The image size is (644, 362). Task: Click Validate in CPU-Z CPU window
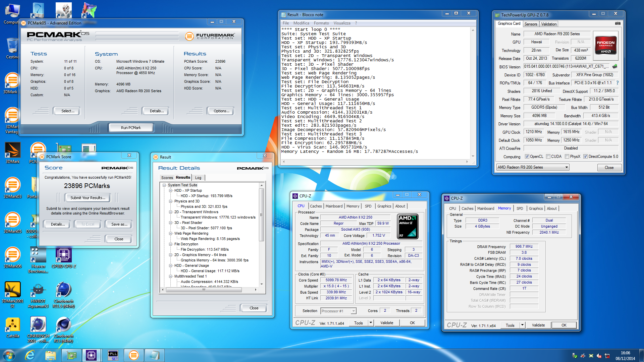tap(387, 323)
